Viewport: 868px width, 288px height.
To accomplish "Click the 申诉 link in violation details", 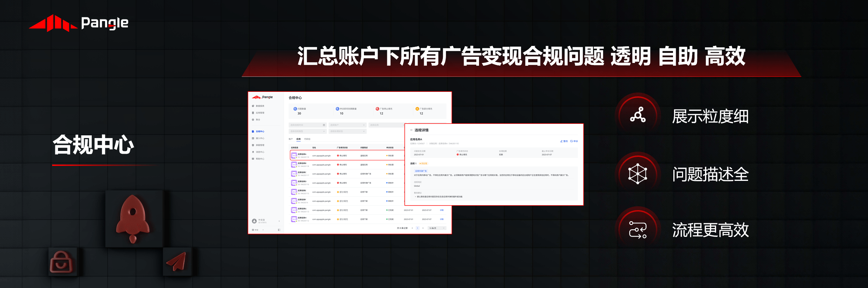I will pyautogui.click(x=574, y=141).
